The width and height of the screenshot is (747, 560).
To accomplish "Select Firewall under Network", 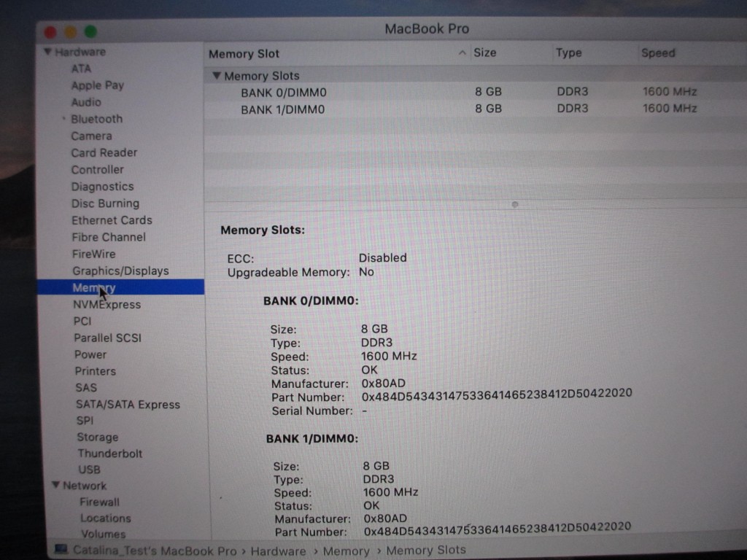I will pos(99,502).
